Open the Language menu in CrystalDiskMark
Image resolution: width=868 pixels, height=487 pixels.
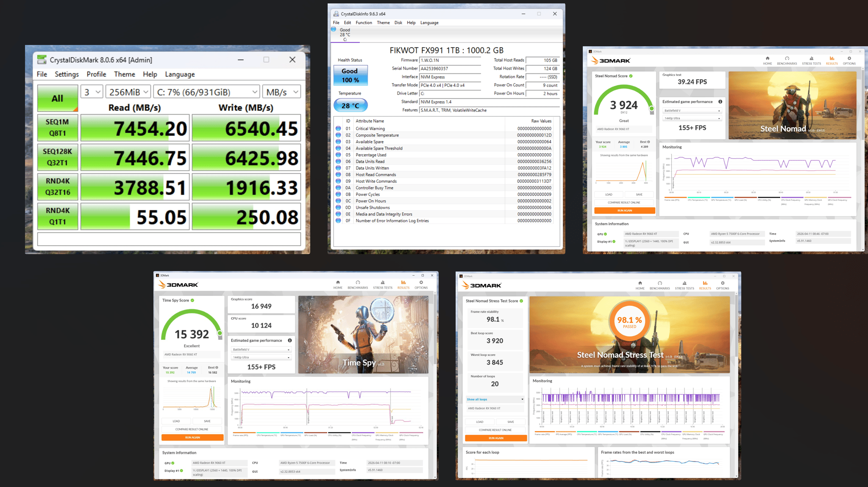pos(180,74)
